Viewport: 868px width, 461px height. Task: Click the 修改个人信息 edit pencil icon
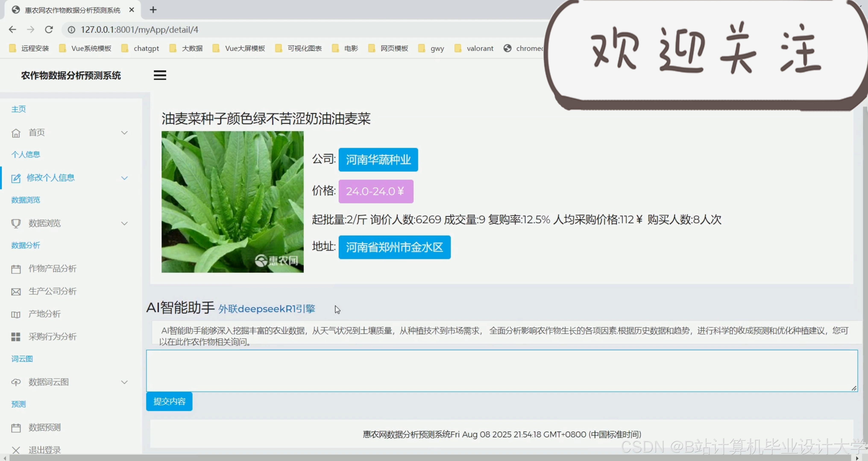coord(16,178)
